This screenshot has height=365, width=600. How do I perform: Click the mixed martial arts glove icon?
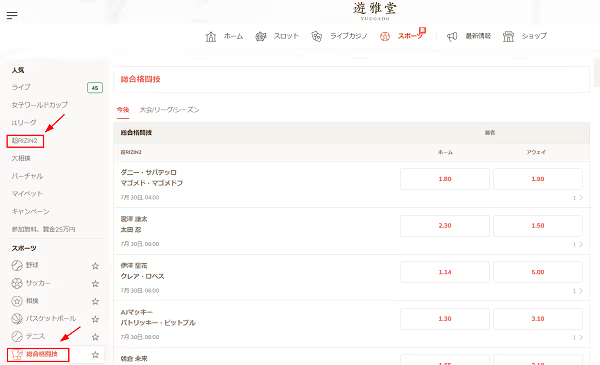(17, 355)
